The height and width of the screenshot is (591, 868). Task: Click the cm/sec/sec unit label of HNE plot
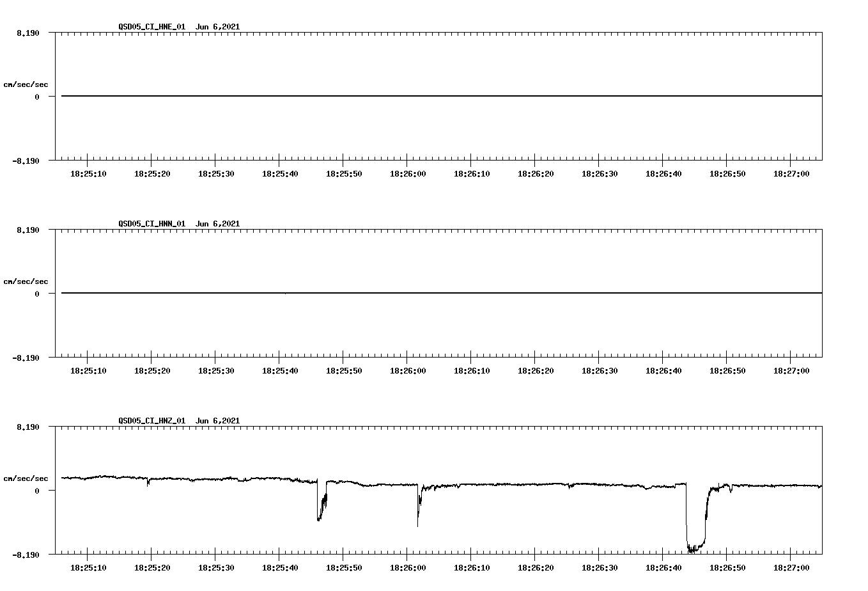26,84
